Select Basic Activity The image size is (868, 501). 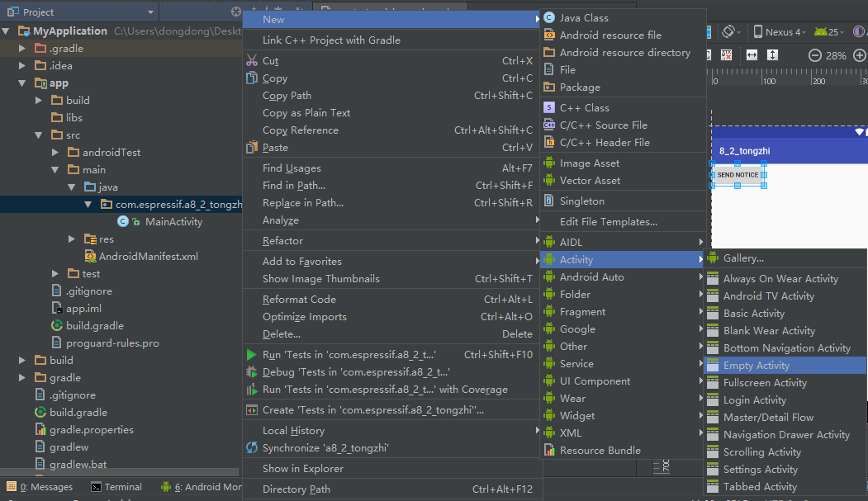click(x=785, y=314)
